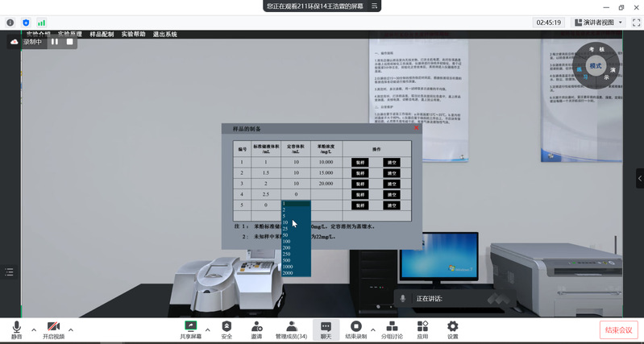Image resolution: width=644 pixels, height=344 pixels.
Task: Open 分组讨论 breakout rooms
Action: pos(391,329)
